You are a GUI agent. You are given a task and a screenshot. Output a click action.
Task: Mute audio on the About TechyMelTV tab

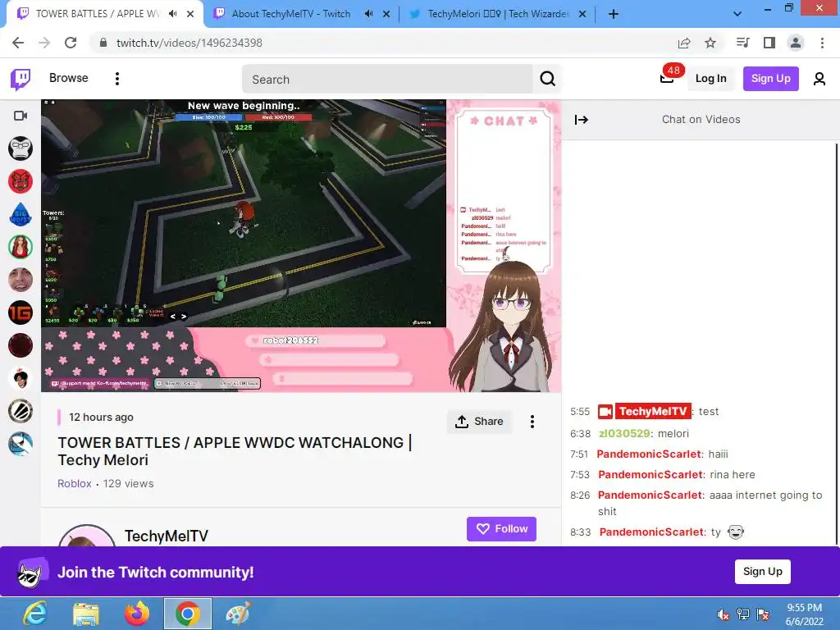(368, 14)
